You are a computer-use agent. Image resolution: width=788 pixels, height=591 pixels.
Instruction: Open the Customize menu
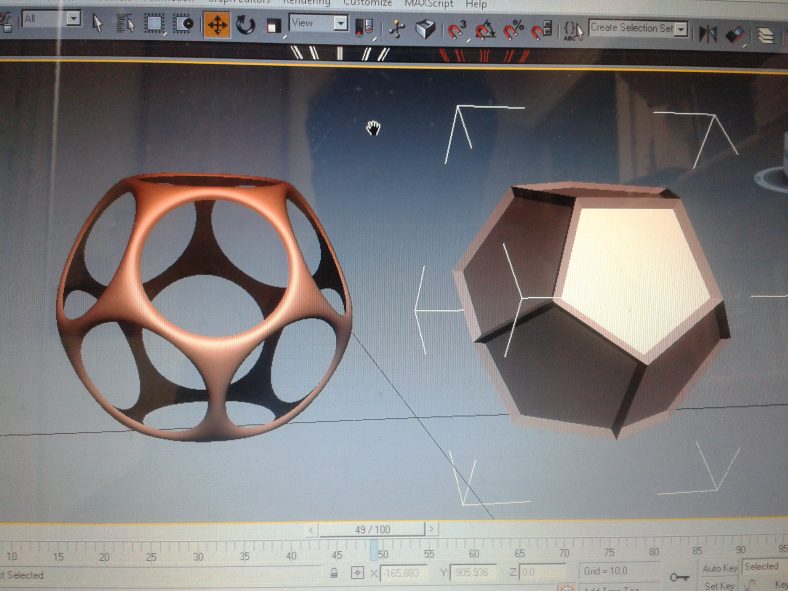tap(367, 4)
